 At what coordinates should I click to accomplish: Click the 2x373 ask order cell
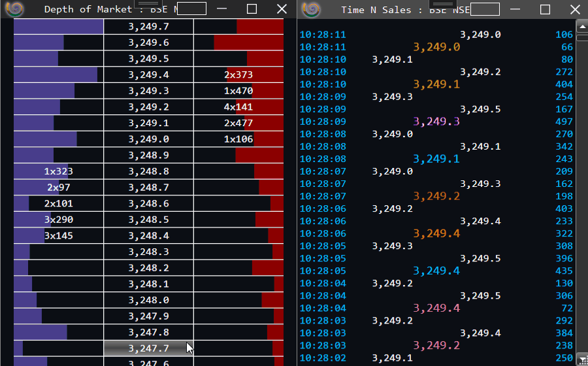coord(238,75)
